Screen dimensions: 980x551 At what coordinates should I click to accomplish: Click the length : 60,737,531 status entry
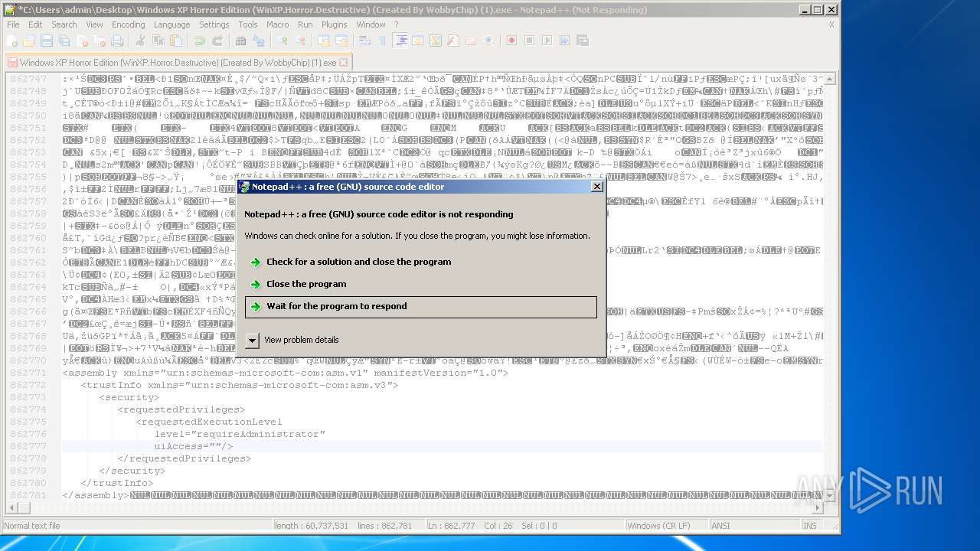(312, 526)
